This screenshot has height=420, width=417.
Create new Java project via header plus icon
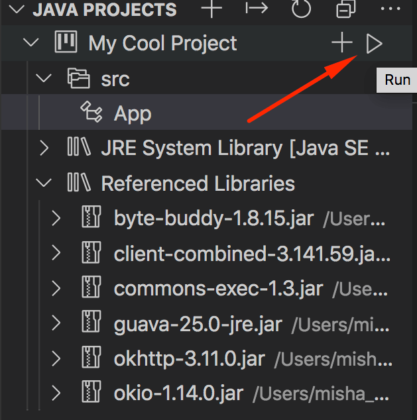coord(211,8)
